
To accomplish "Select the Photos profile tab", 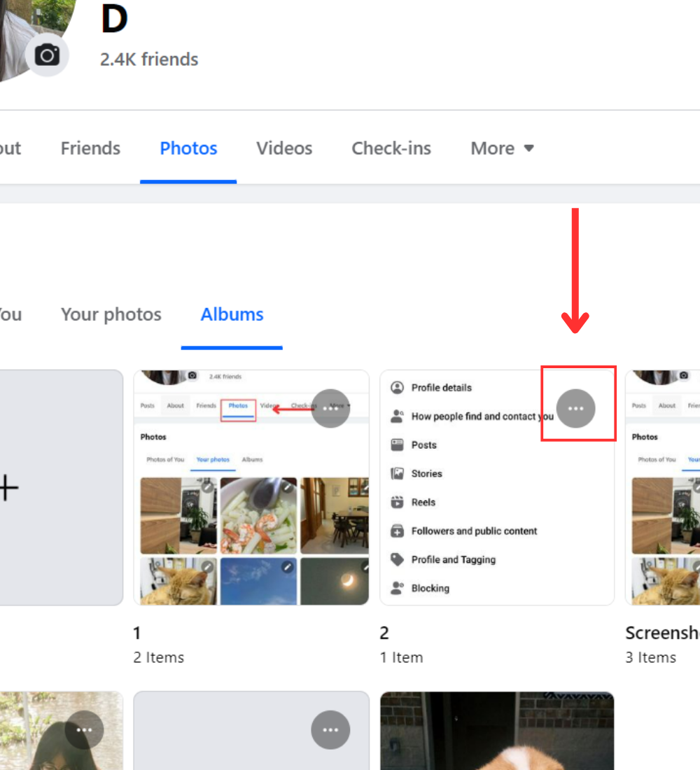I will point(188,148).
